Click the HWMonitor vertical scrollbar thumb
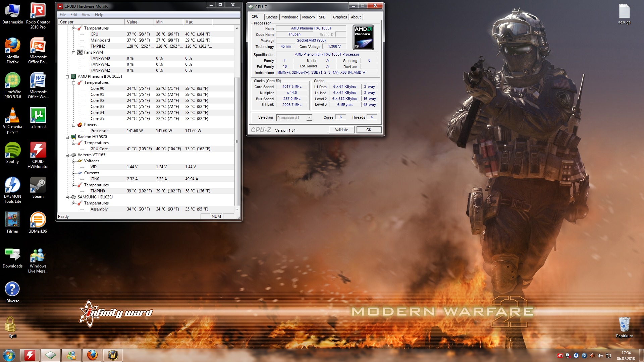 pos(237,141)
